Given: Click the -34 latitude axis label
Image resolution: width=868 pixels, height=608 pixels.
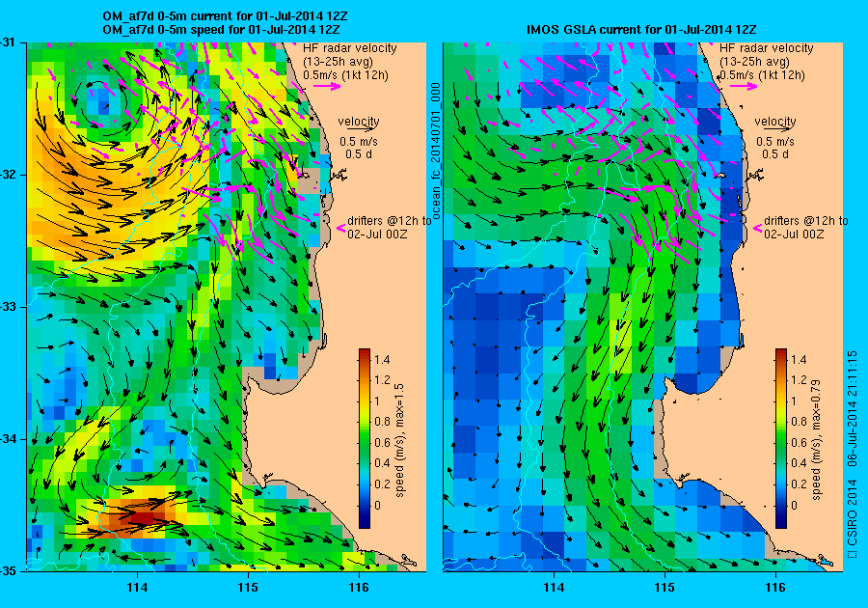Looking at the screenshot, I should [8, 439].
